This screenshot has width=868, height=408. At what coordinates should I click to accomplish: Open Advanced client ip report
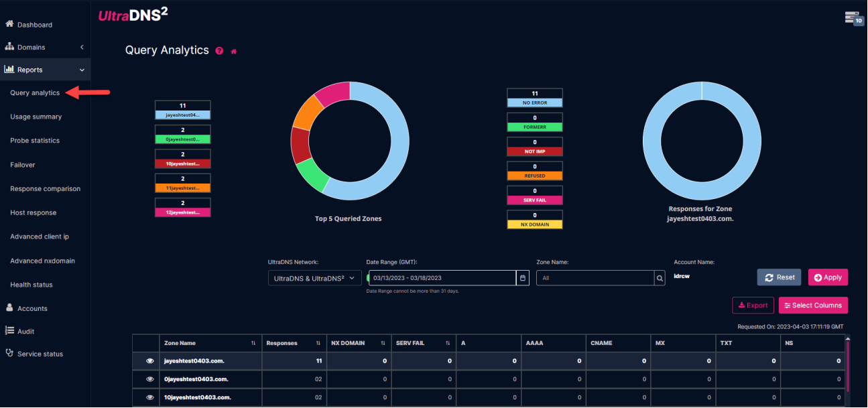[x=40, y=236]
